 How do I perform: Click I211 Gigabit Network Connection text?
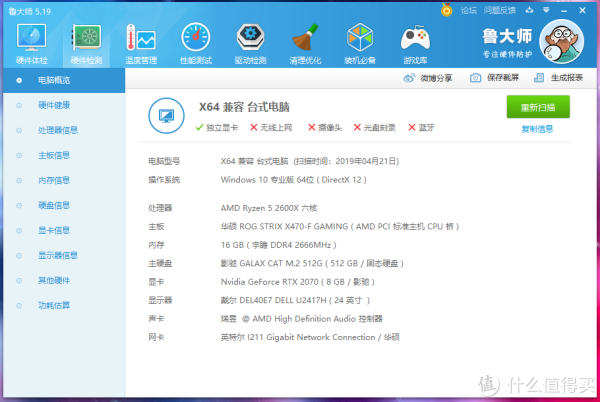311,337
